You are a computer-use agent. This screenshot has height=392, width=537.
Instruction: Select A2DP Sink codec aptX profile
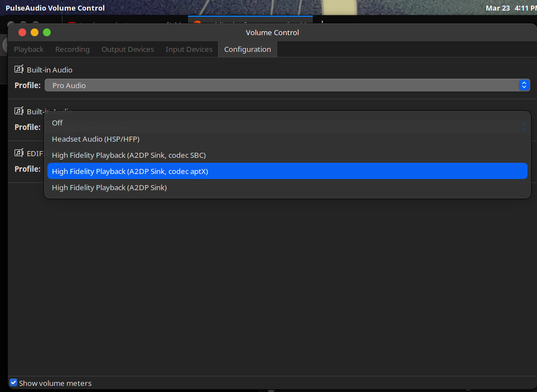(287, 171)
